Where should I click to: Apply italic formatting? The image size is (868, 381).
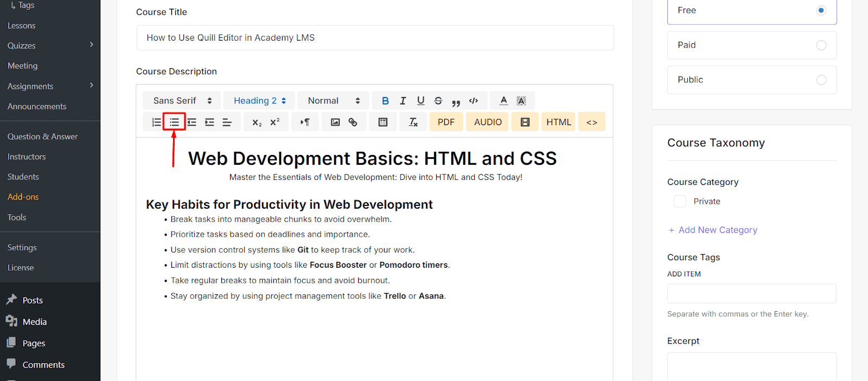coord(403,101)
